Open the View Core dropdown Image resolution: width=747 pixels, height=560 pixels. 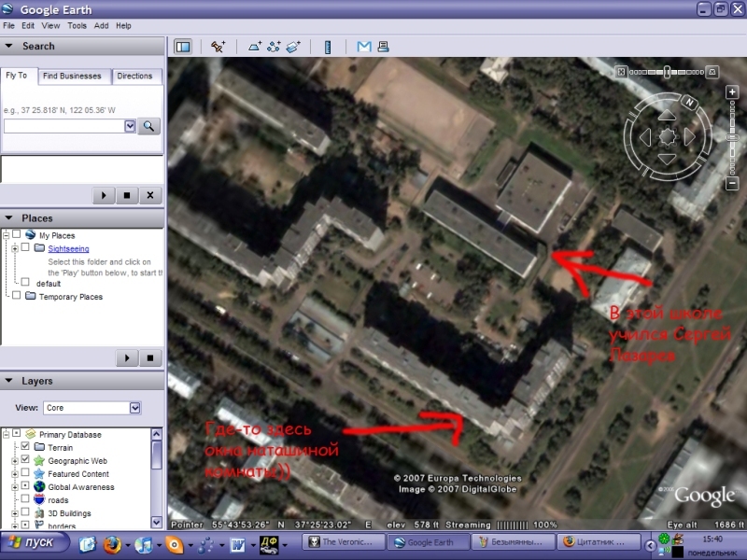pyautogui.click(x=134, y=408)
